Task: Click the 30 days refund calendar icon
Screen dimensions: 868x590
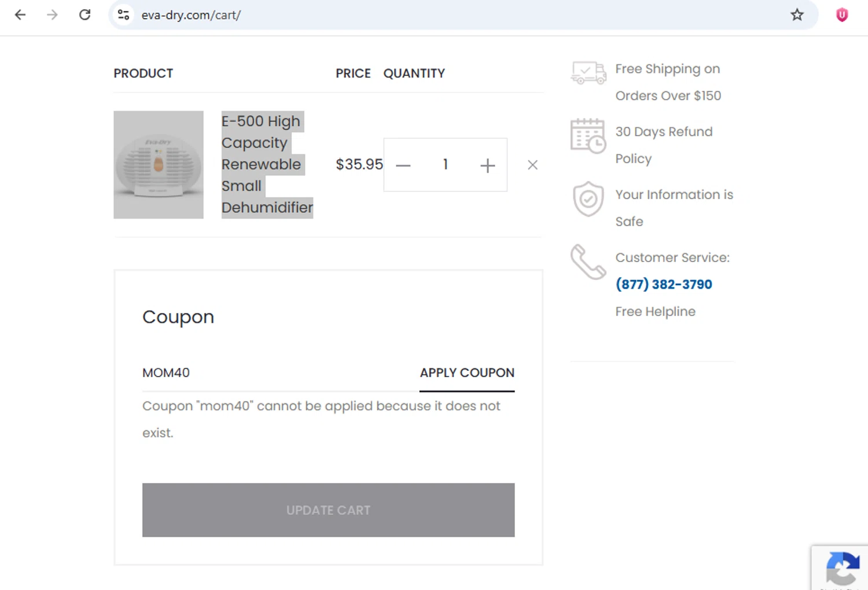Action: click(588, 136)
